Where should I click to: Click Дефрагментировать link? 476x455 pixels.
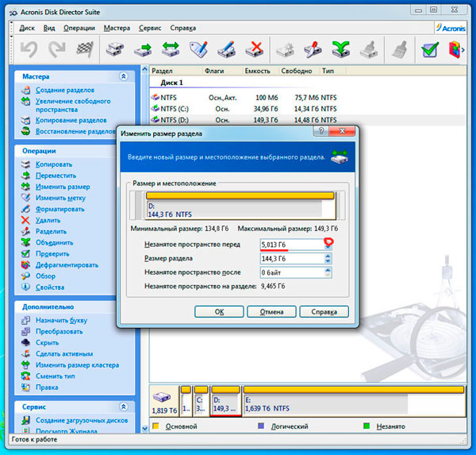(67, 264)
